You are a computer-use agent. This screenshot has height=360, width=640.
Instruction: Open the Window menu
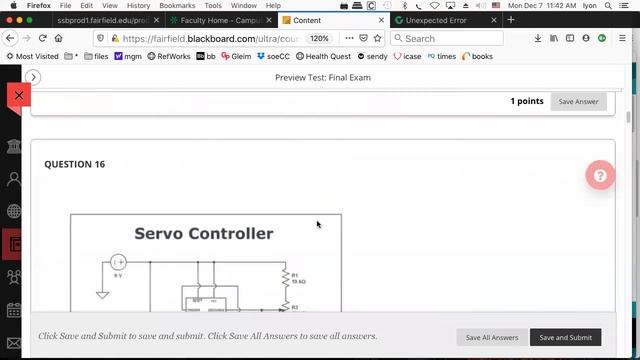coord(244,6)
